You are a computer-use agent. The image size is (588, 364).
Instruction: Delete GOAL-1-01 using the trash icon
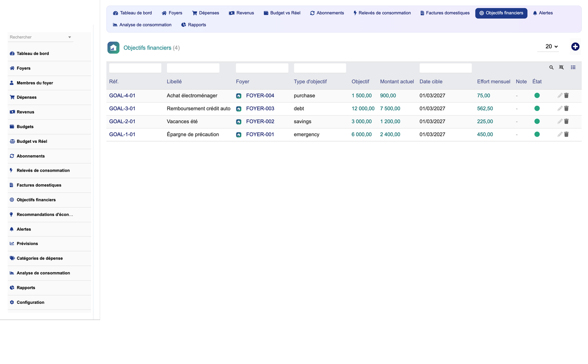pyautogui.click(x=566, y=134)
